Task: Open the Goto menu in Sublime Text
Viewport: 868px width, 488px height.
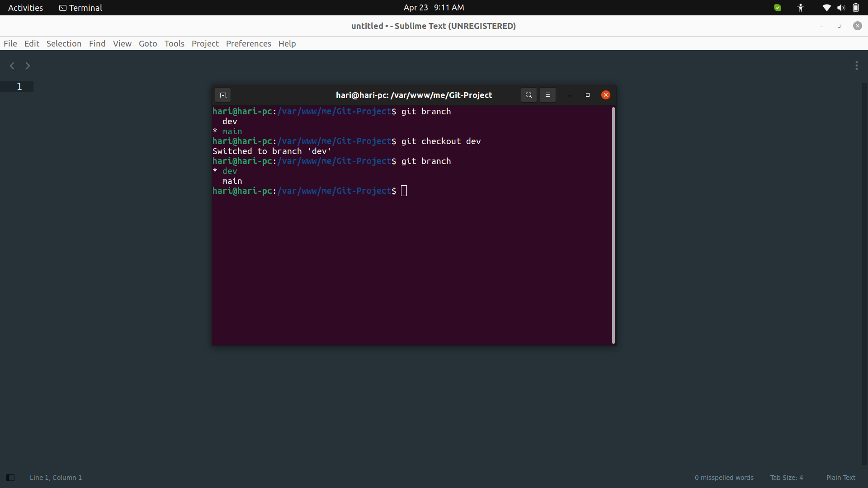Action: click(147, 43)
